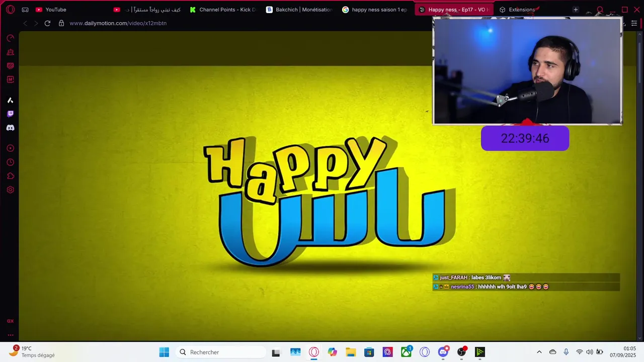644x362 pixels.
Task: Open Easy Setup sliders icon
Action: 634,23
